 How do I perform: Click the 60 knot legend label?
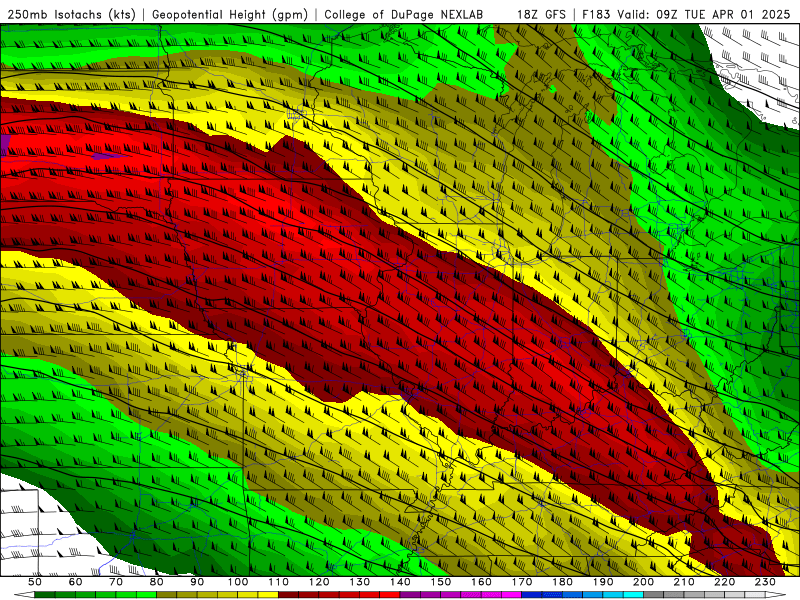75,582
